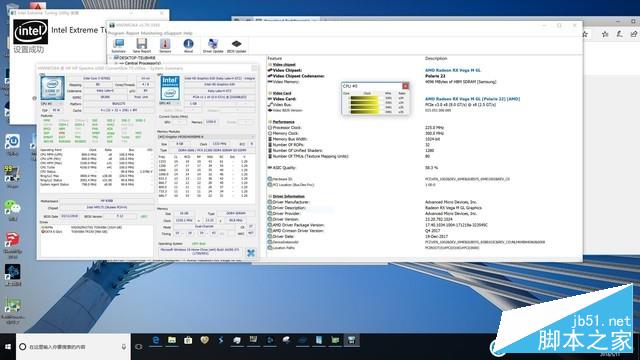Close the CPU #0 floating window
The image size is (640, 360).
click(405, 86)
